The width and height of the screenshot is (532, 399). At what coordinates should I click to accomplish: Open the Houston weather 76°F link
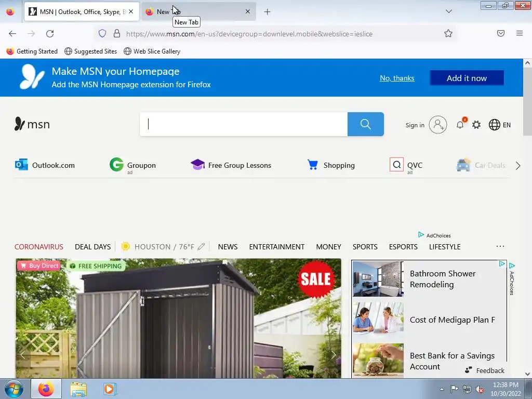pos(158,247)
